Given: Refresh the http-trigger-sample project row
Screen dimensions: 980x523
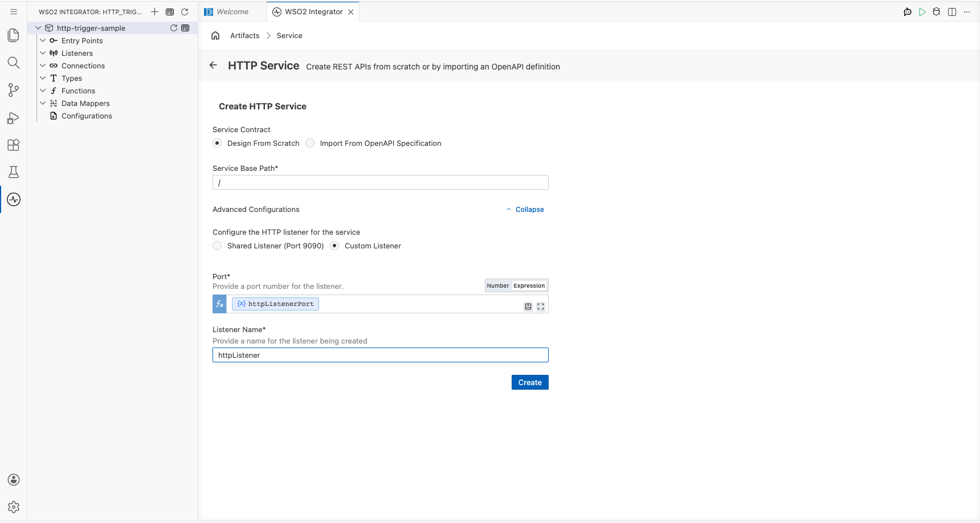Looking at the screenshot, I should point(174,28).
